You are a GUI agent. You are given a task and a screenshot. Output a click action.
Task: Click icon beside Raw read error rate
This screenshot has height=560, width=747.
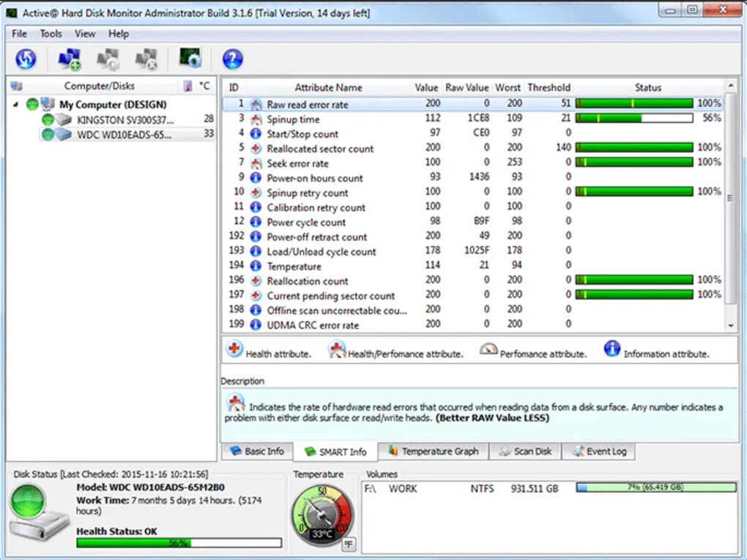256,104
